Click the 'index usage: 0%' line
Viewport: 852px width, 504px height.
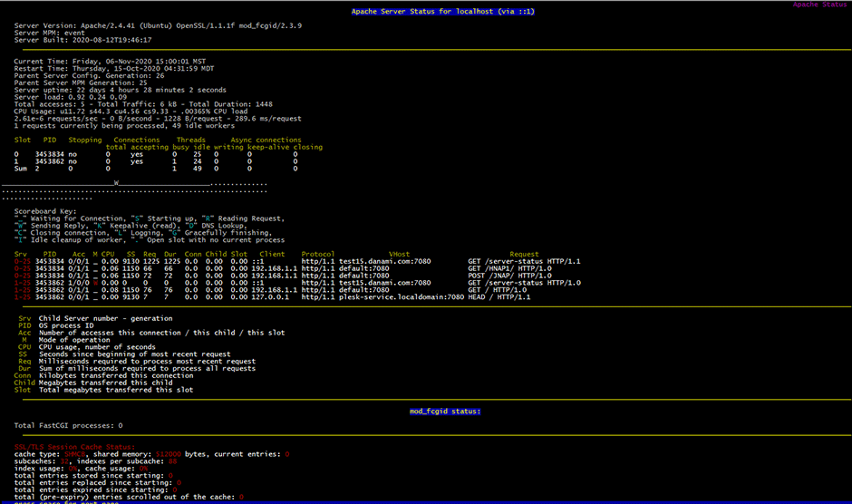[x=81, y=468]
